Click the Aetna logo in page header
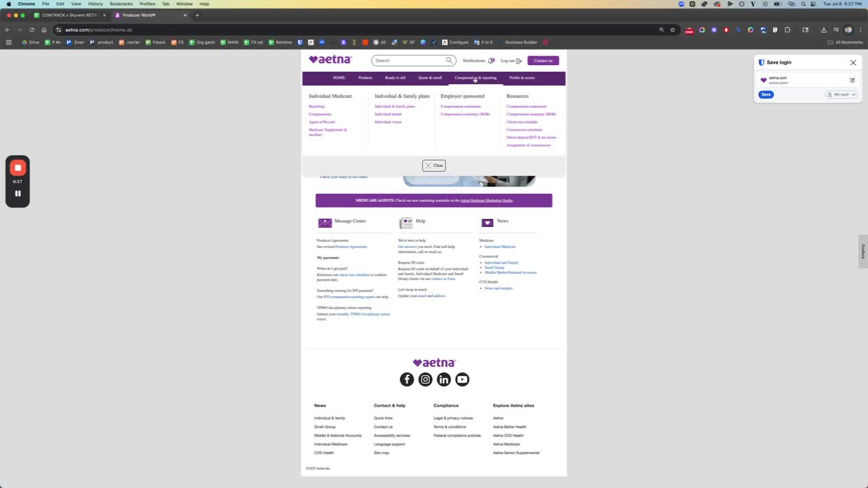Image resolution: width=868 pixels, height=488 pixels. [x=330, y=60]
